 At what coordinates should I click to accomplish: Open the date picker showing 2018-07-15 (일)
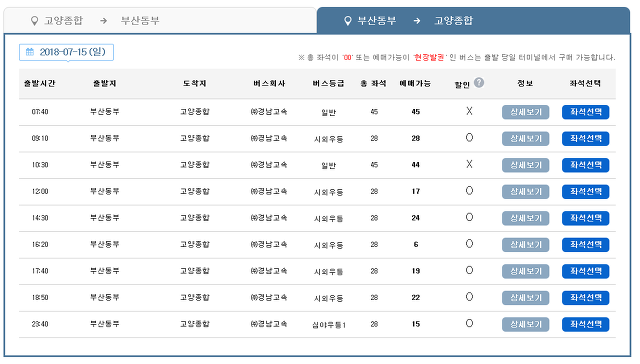[x=66, y=52]
